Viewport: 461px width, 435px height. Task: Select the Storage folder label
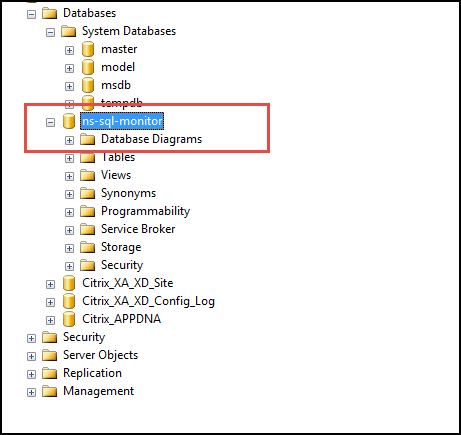(121, 247)
